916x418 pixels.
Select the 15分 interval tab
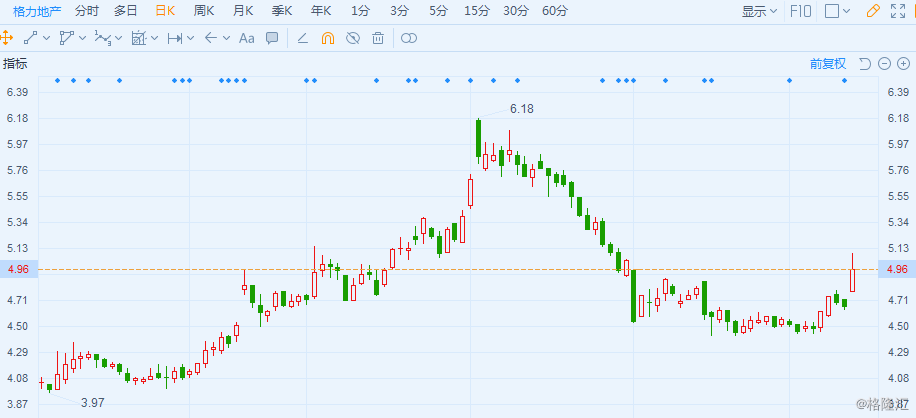point(477,11)
